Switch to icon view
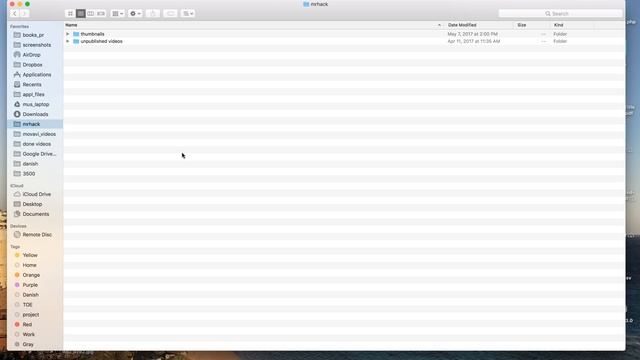 click(70, 13)
